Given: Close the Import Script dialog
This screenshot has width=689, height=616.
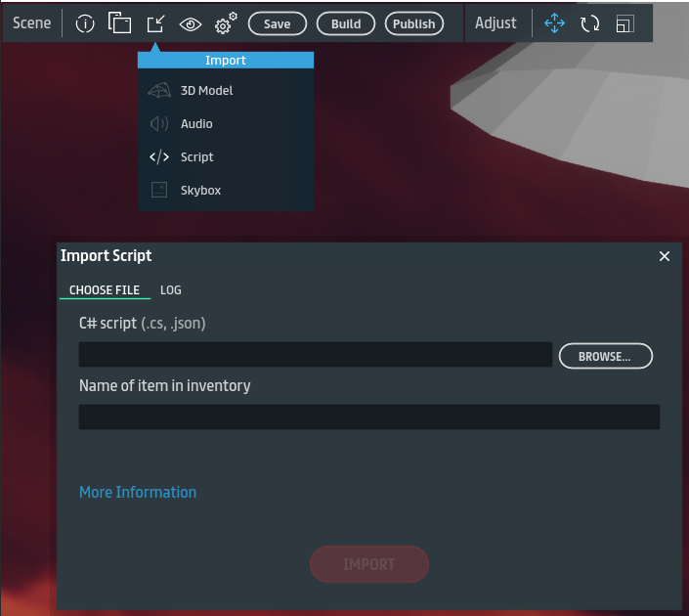Looking at the screenshot, I should [x=665, y=256].
